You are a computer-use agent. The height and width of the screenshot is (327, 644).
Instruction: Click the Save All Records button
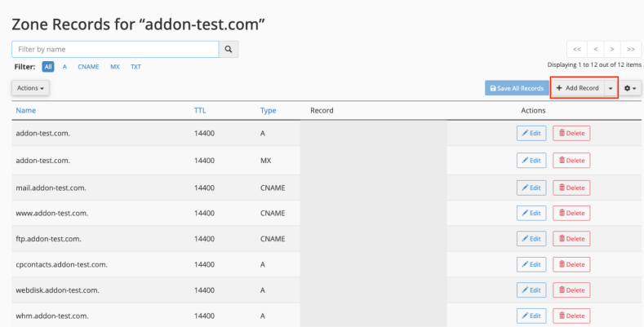516,88
